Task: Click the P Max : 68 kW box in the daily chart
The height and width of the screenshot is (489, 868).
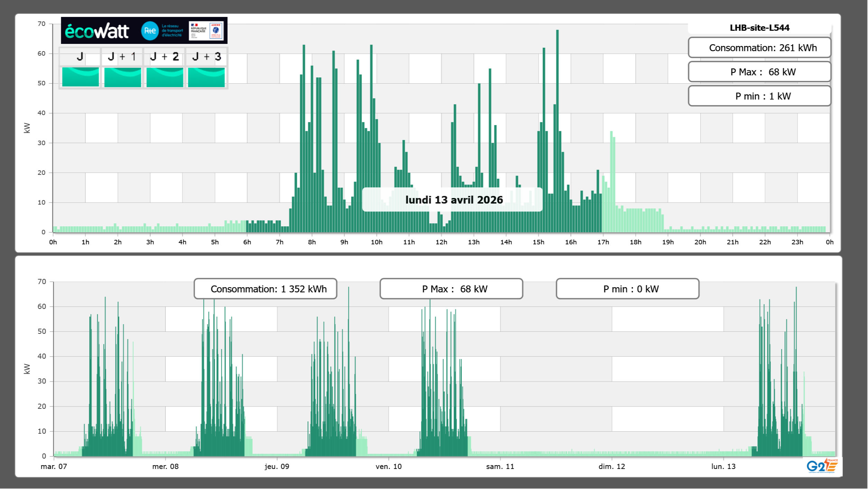Action: click(759, 72)
